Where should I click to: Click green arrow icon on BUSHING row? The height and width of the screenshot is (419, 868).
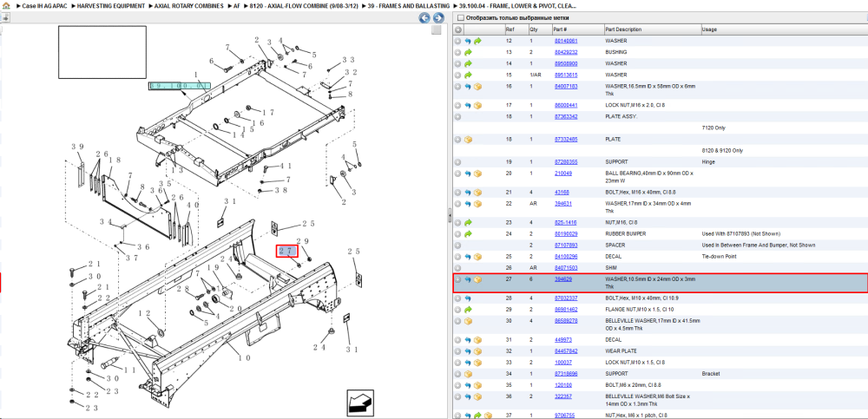[468, 52]
